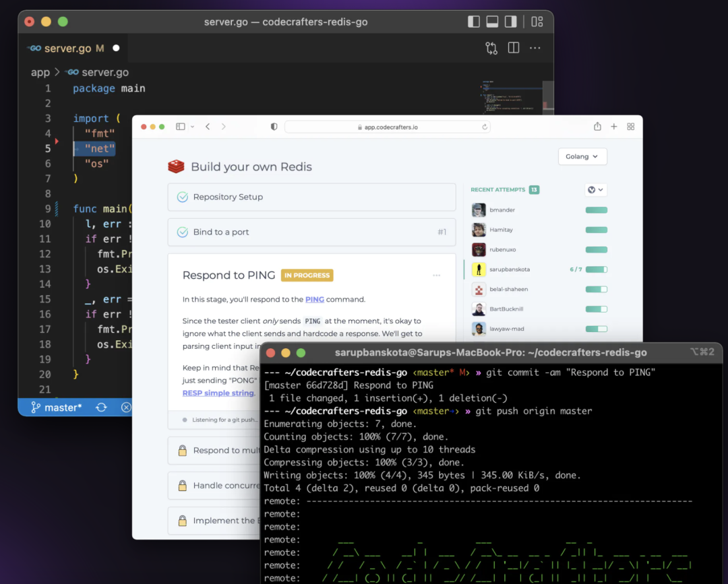Click bmander's avatar in Recent Attempts
728x584 pixels.
(x=479, y=210)
